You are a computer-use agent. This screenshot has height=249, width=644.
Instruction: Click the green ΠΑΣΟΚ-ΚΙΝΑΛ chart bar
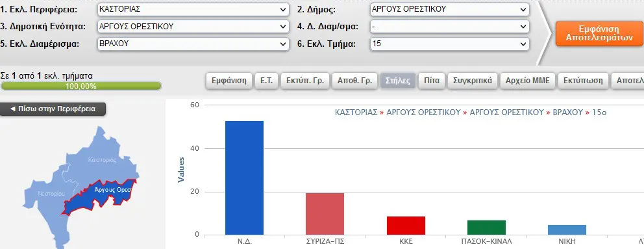pyautogui.click(x=486, y=228)
